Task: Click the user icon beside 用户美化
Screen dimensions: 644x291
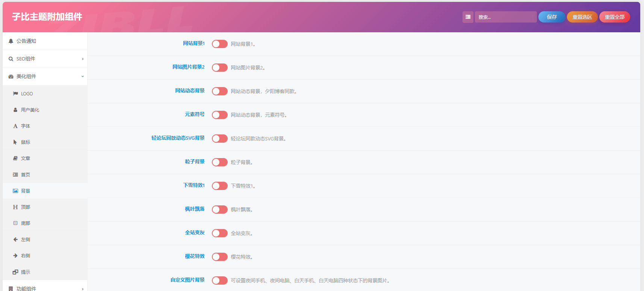Action: [15, 110]
